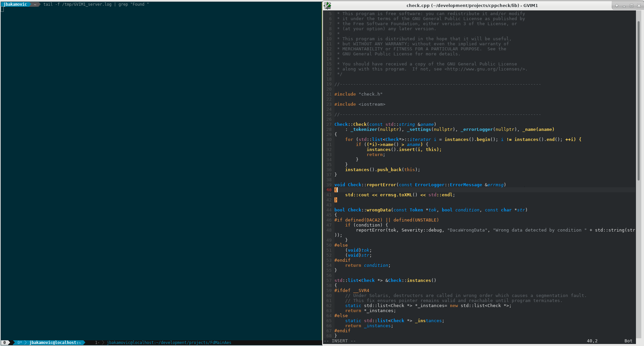Click the "~" path segment in terminal title bar

pos(35,4)
